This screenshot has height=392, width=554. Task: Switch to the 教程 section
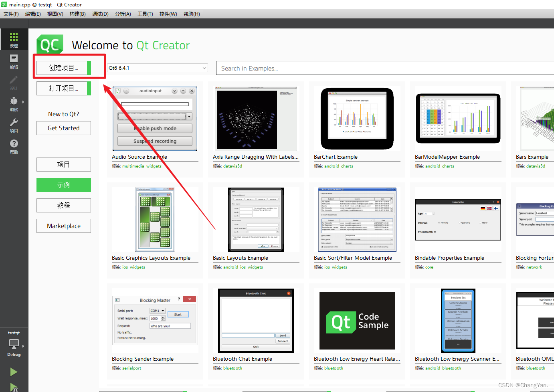(x=64, y=205)
